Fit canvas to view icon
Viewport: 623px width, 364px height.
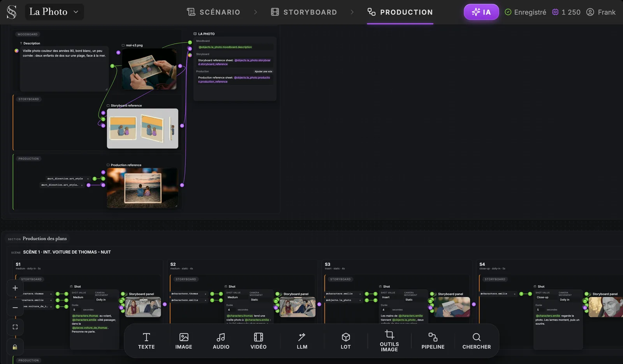(15, 327)
